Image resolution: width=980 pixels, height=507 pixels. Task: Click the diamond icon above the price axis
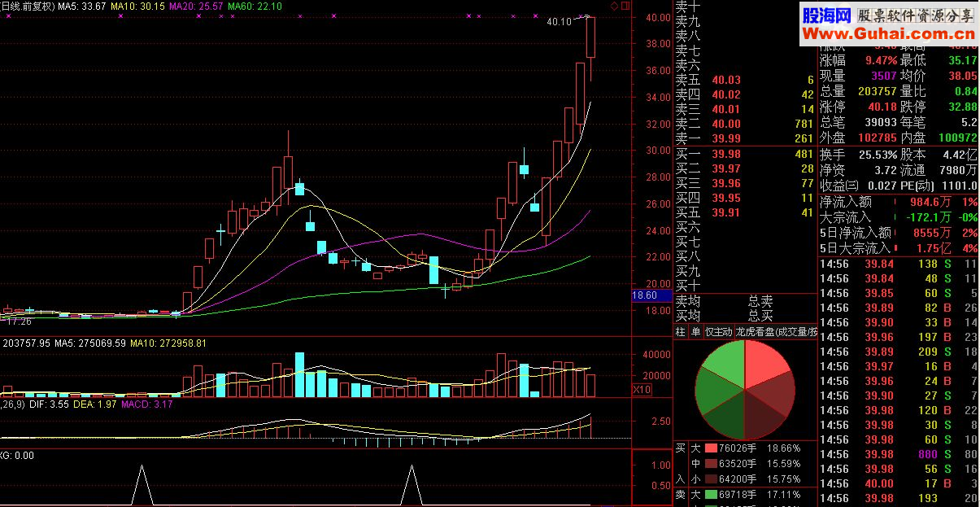[x=613, y=6]
